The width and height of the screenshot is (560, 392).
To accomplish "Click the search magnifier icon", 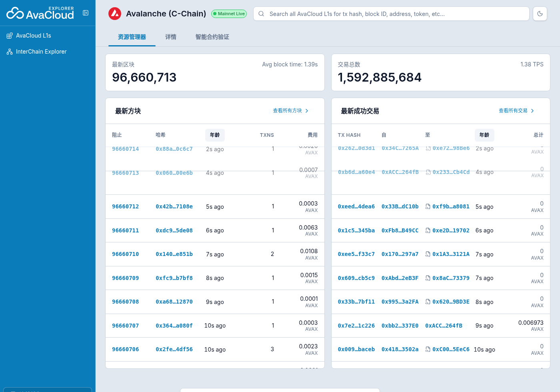I will coord(261,14).
